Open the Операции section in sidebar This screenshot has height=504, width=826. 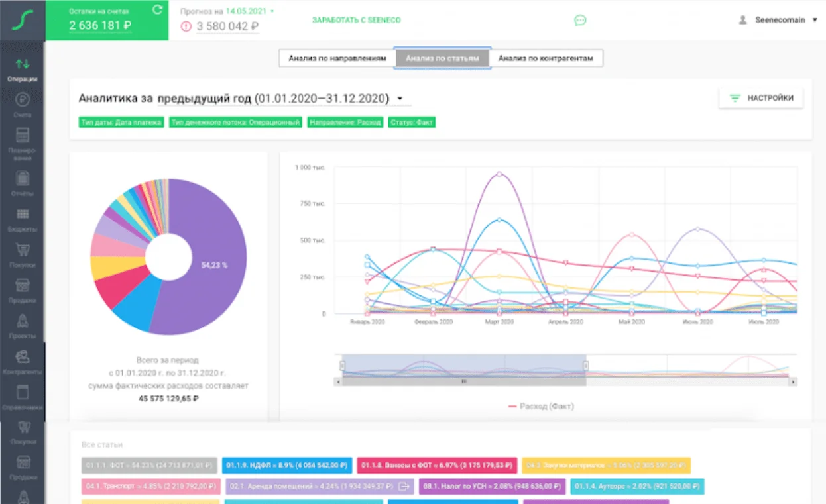pos(23,70)
